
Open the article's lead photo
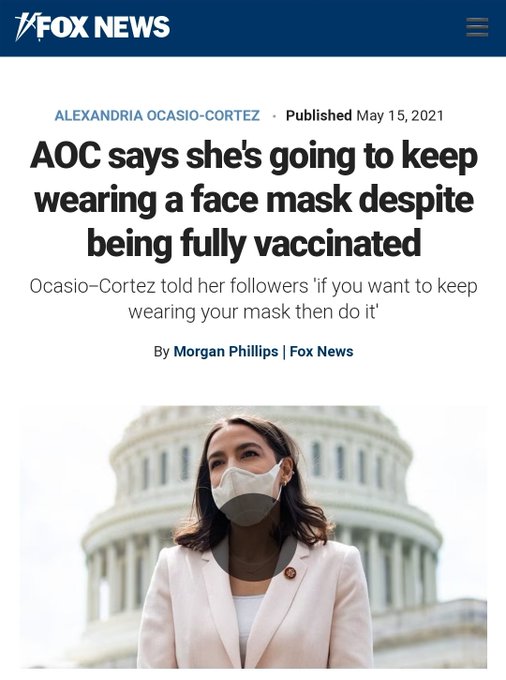(x=253, y=537)
